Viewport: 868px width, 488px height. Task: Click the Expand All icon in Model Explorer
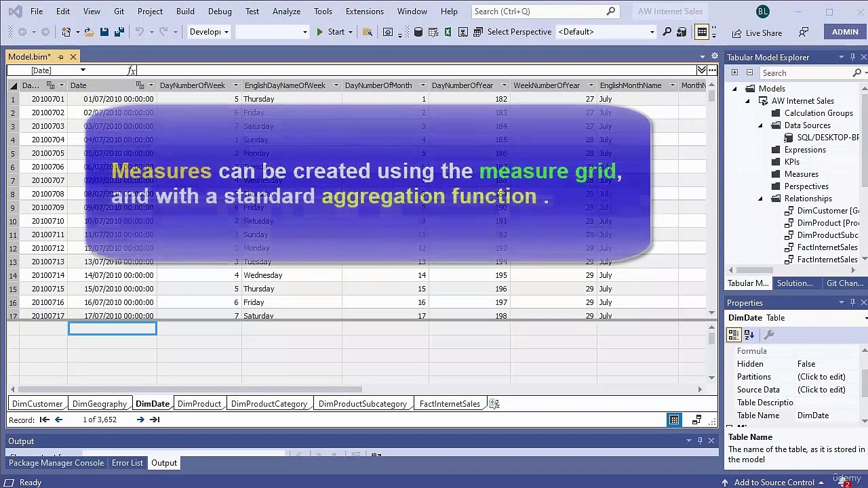pos(734,73)
